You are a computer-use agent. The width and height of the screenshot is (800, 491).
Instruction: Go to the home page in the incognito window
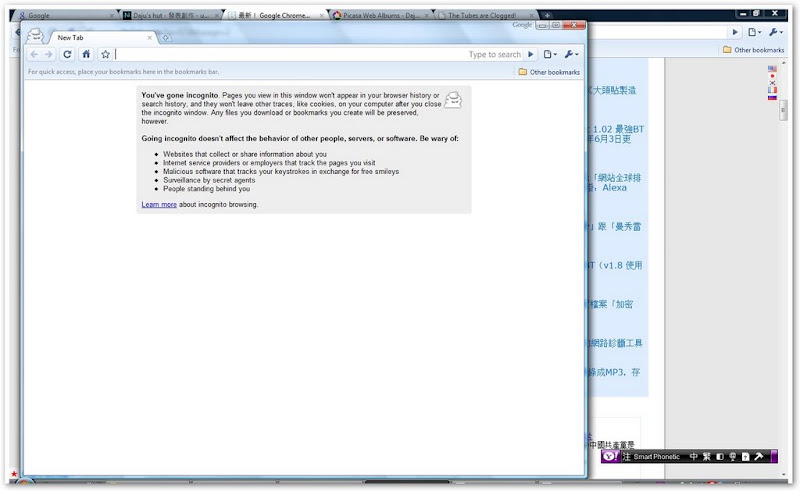(86, 54)
